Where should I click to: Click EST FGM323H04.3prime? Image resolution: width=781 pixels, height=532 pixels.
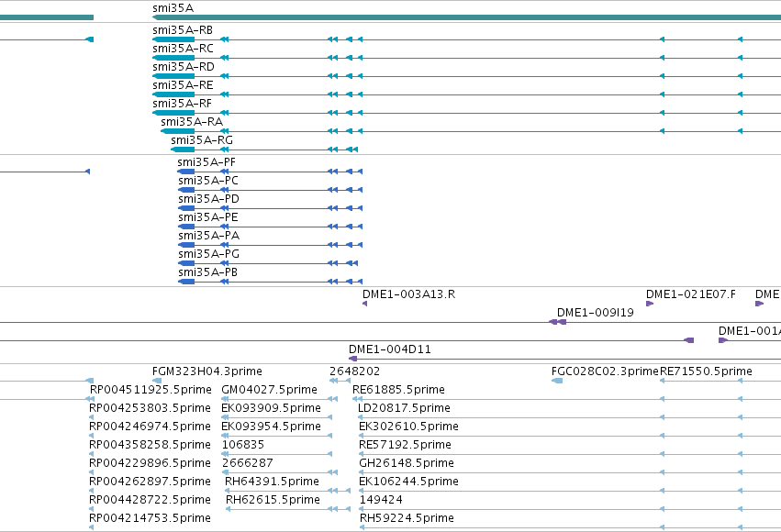click(207, 371)
